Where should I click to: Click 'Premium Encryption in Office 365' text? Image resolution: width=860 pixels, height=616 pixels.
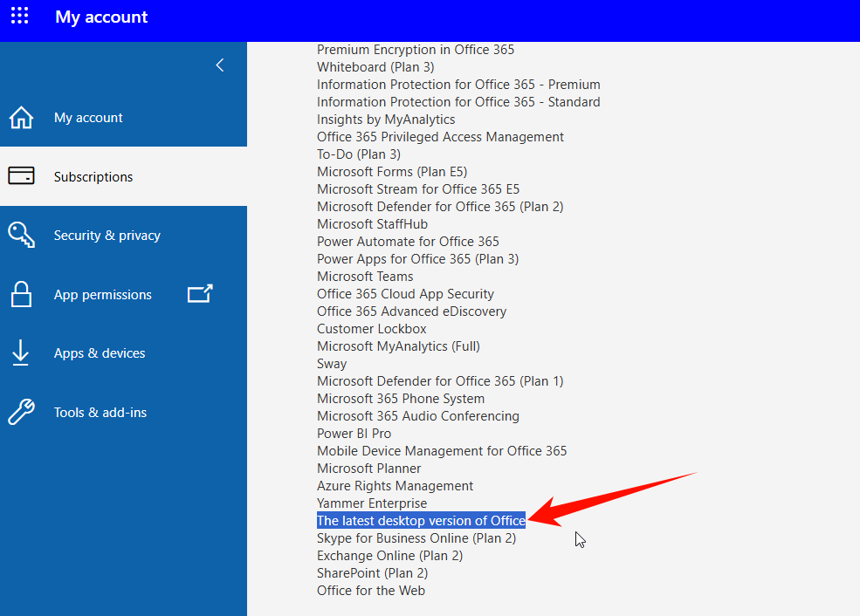coord(416,50)
